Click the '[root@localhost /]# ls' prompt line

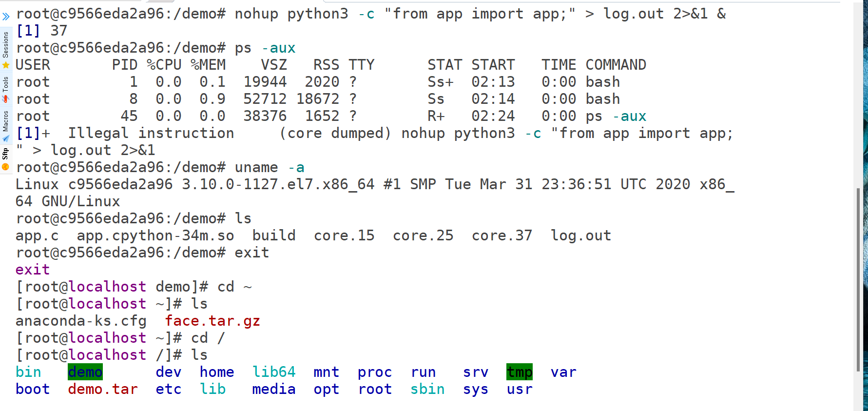112,355
